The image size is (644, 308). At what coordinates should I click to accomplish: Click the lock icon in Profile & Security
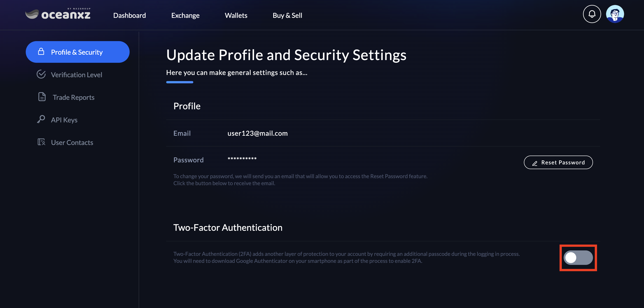pyautogui.click(x=41, y=51)
